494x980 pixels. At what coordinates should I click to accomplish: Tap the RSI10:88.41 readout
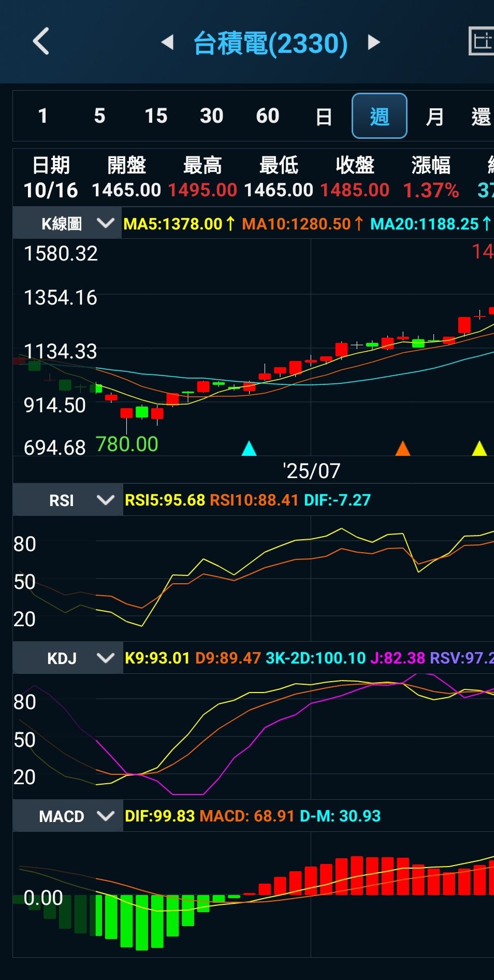[x=254, y=500]
